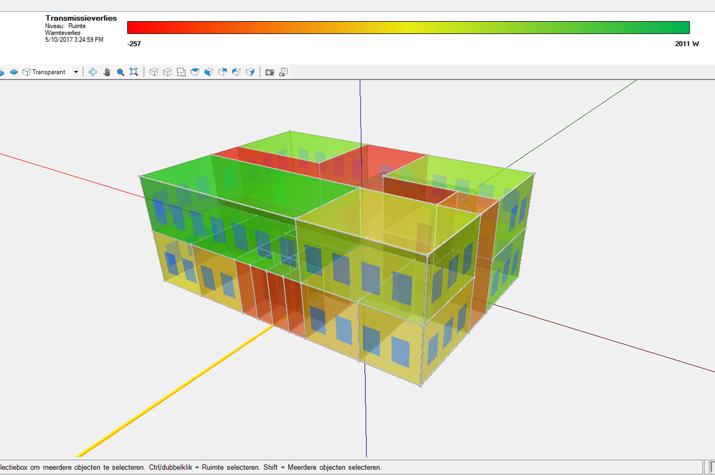This screenshot has height=475, width=715.
Task: Open the Transparant display mode dropdown
Action: 76,72
